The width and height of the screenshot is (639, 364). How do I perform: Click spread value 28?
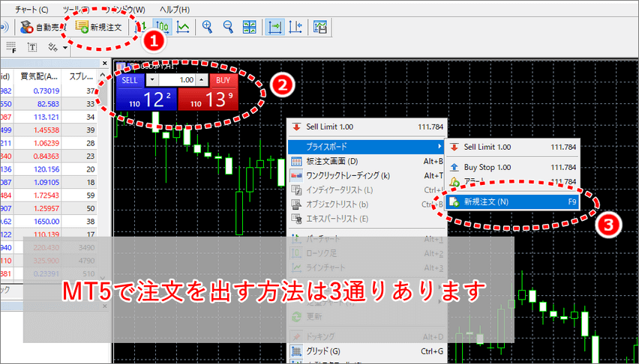91,143
